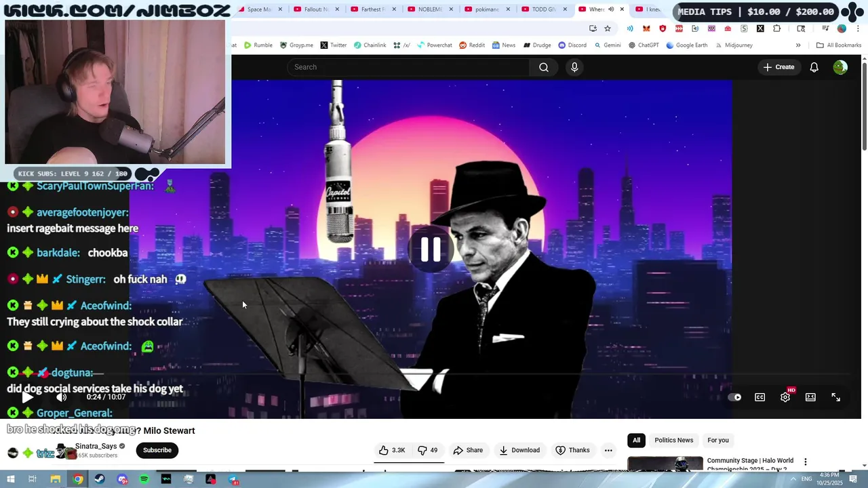Switch to theater mode in the player
Viewport: 868px width, 488px height.
[x=810, y=397]
